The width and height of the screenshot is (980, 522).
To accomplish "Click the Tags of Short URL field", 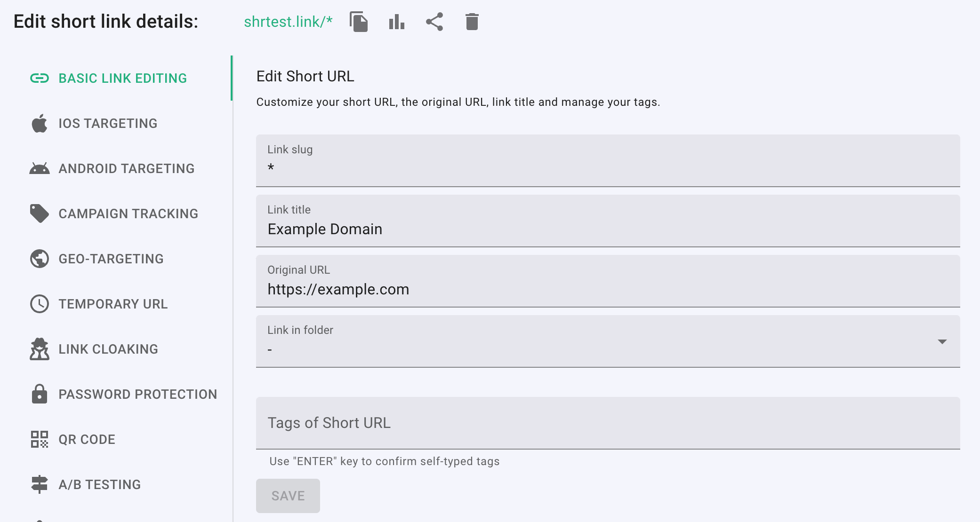I will pos(608,423).
